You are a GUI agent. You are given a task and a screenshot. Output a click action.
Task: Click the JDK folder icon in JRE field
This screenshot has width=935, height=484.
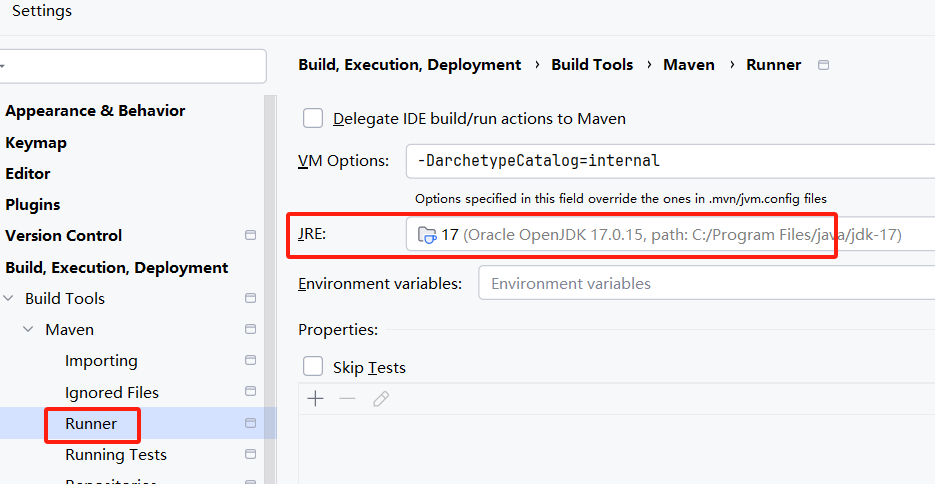tap(427, 235)
